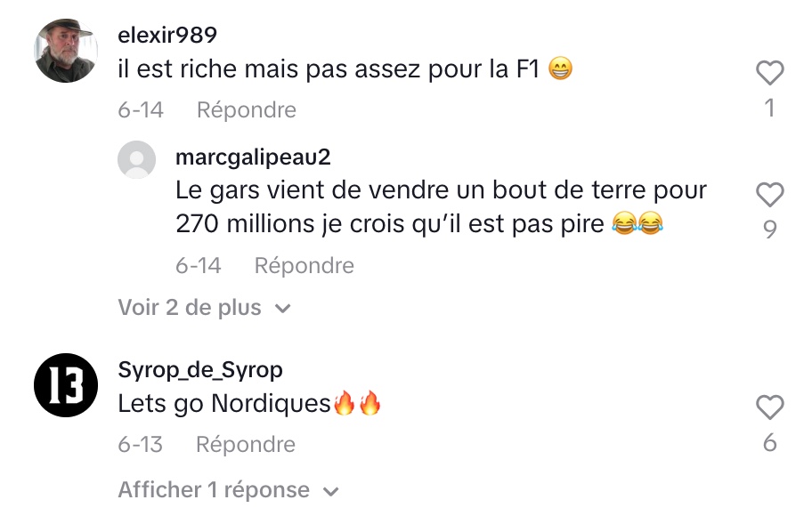
Task: Open elexir989's profile photo
Action: (66, 51)
